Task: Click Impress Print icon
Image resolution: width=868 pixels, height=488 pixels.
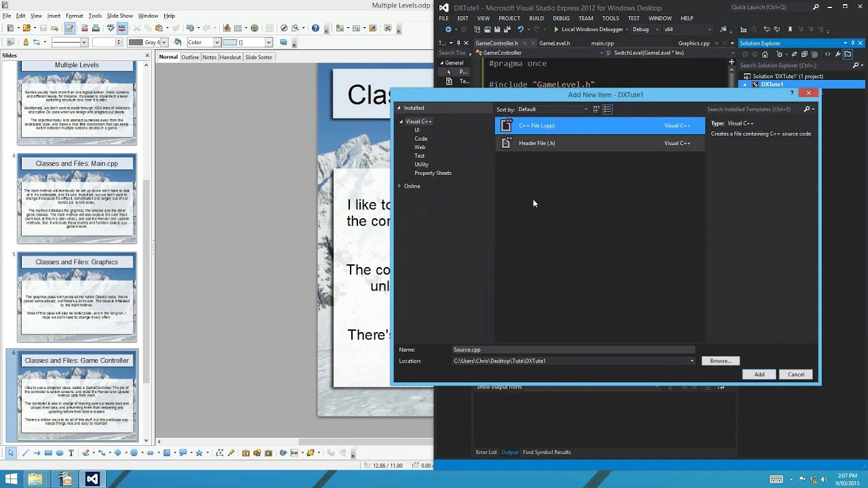Action: (x=96, y=28)
